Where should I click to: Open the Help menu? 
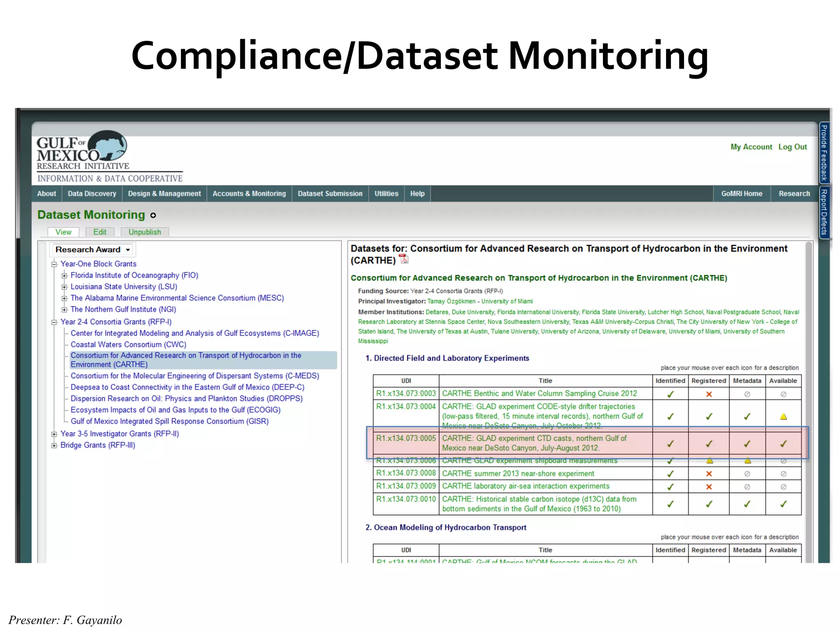point(418,194)
